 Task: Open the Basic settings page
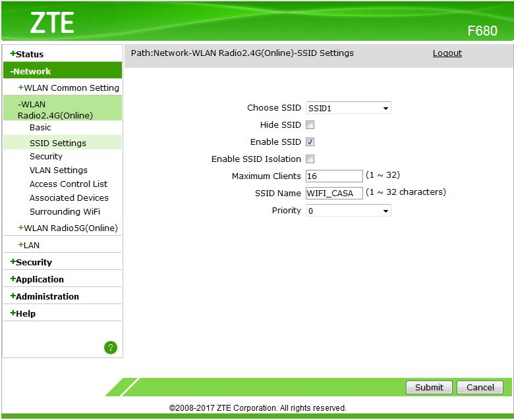pos(40,127)
